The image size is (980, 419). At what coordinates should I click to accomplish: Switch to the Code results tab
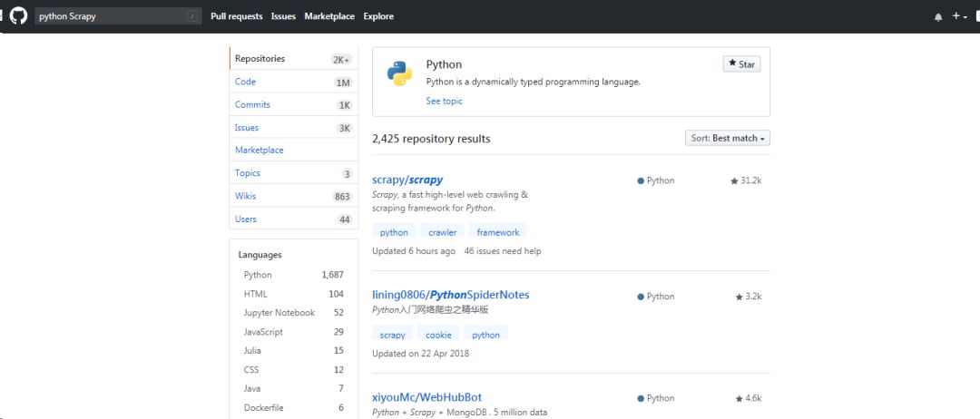(294, 82)
